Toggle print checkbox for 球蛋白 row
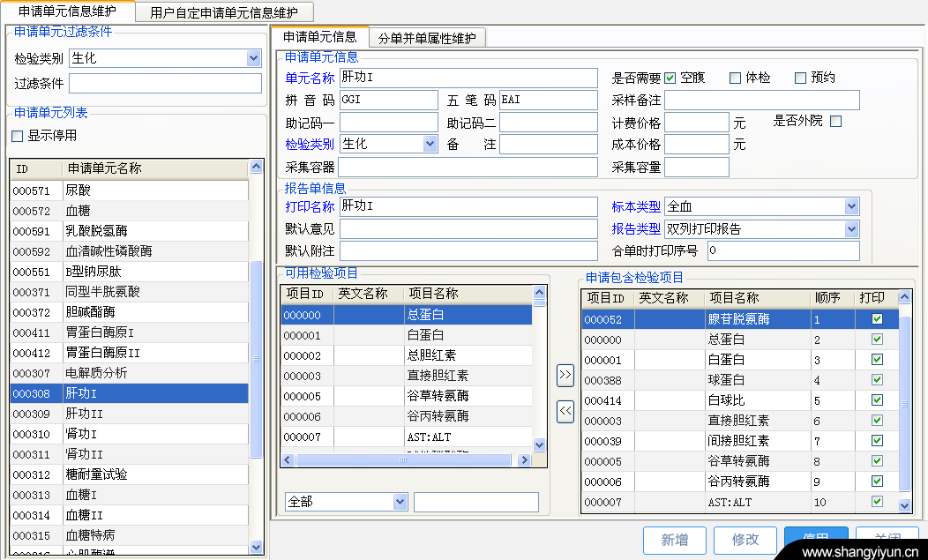 coord(877,379)
